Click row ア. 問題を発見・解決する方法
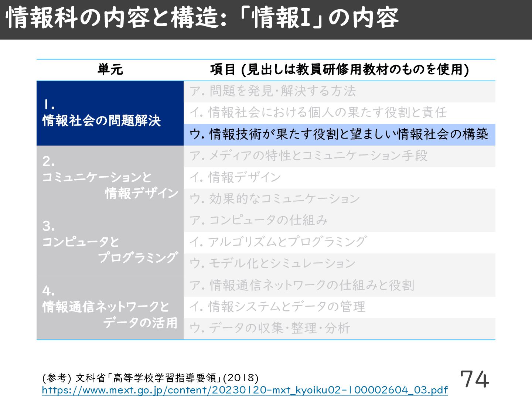 (x=340, y=92)
